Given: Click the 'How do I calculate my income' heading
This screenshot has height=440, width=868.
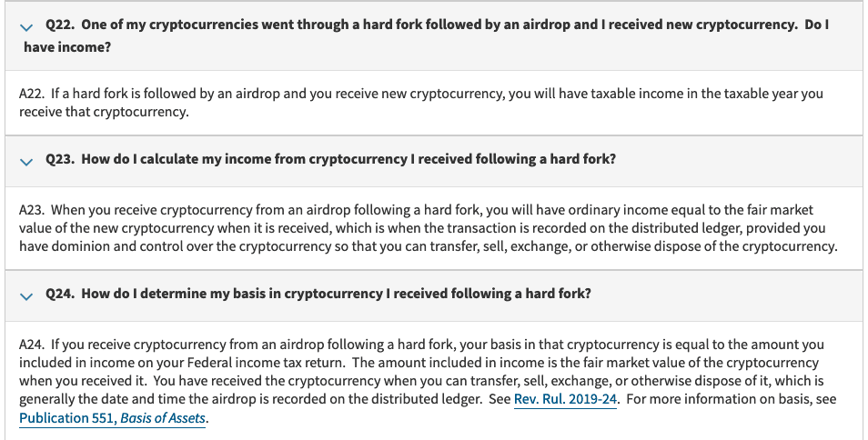Looking at the screenshot, I should pyautogui.click(x=348, y=160).
